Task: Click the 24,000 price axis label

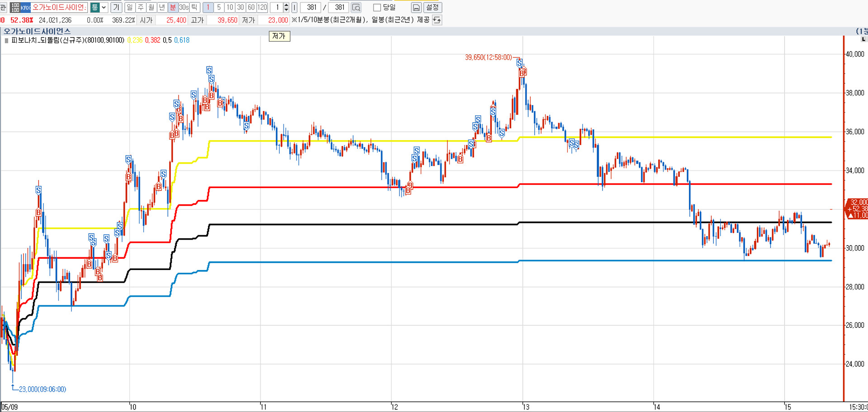Action: [855, 364]
